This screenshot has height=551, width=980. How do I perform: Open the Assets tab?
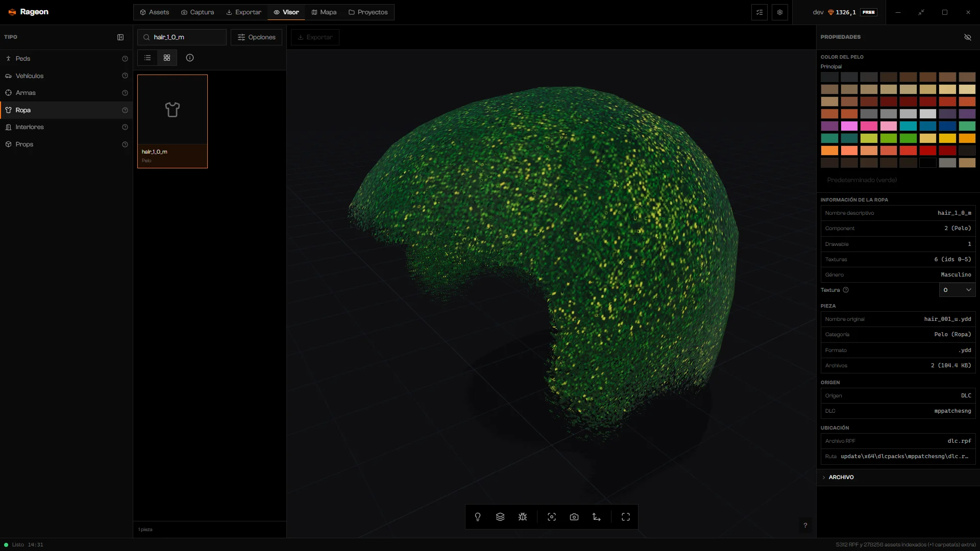(155, 12)
